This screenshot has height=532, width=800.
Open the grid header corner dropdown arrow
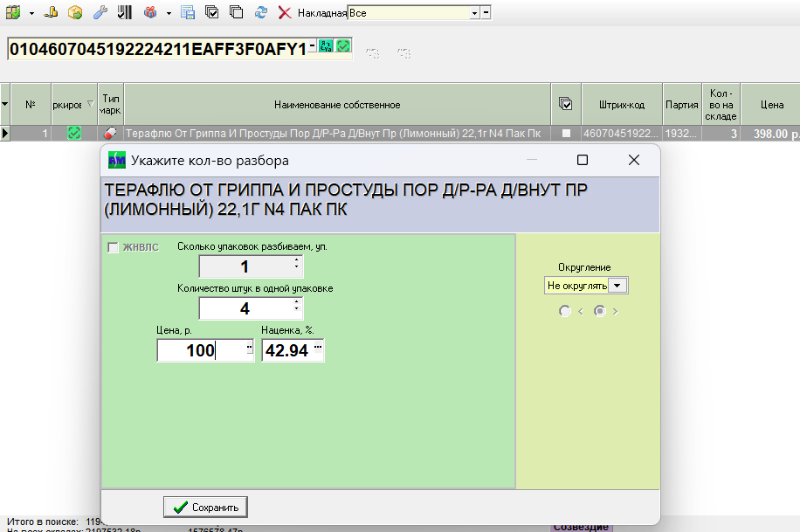coord(5,104)
